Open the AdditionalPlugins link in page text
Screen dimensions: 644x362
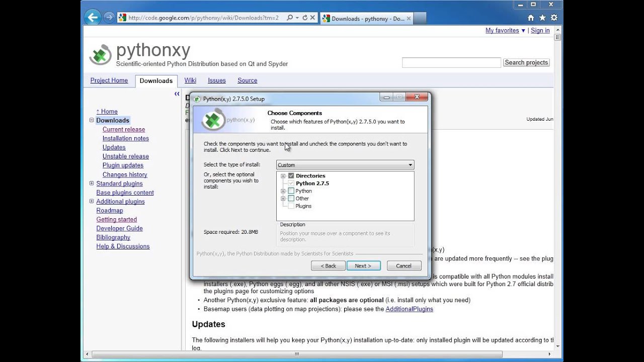click(x=410, y=309)
